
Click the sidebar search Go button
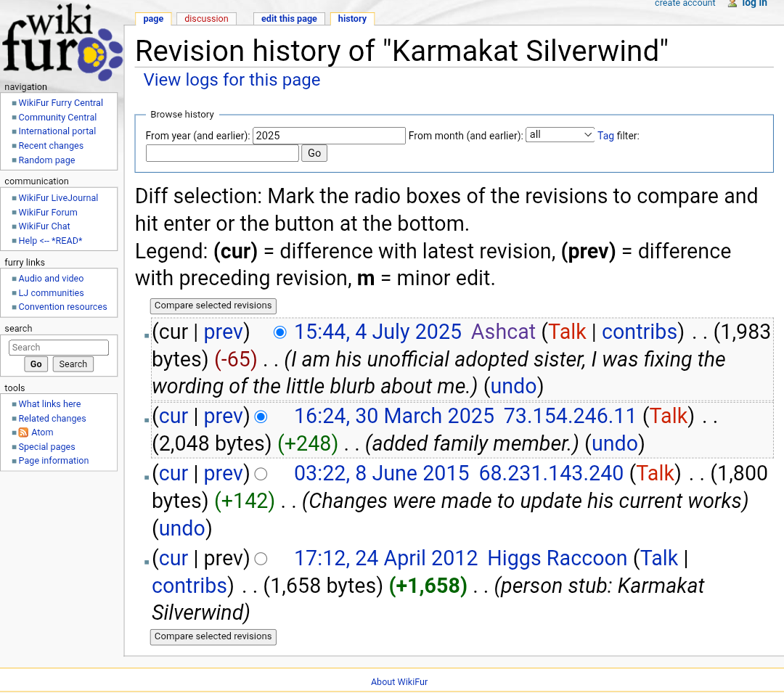tap(36, 364)
